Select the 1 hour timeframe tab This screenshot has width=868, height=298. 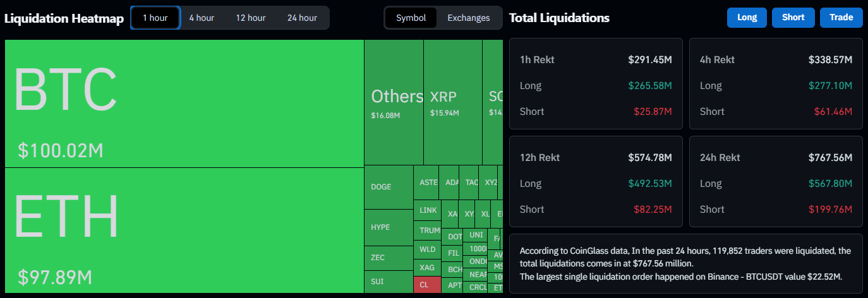[x=155, y=18]
